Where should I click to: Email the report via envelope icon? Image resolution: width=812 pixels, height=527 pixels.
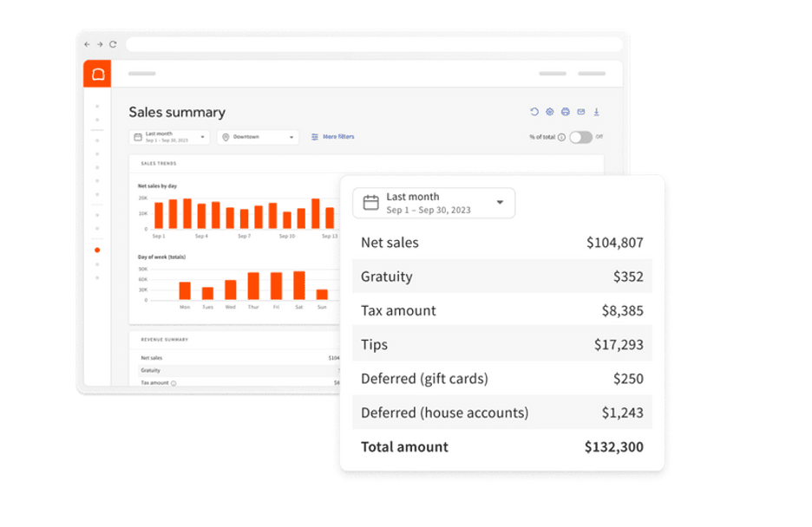tap(581, 112)
